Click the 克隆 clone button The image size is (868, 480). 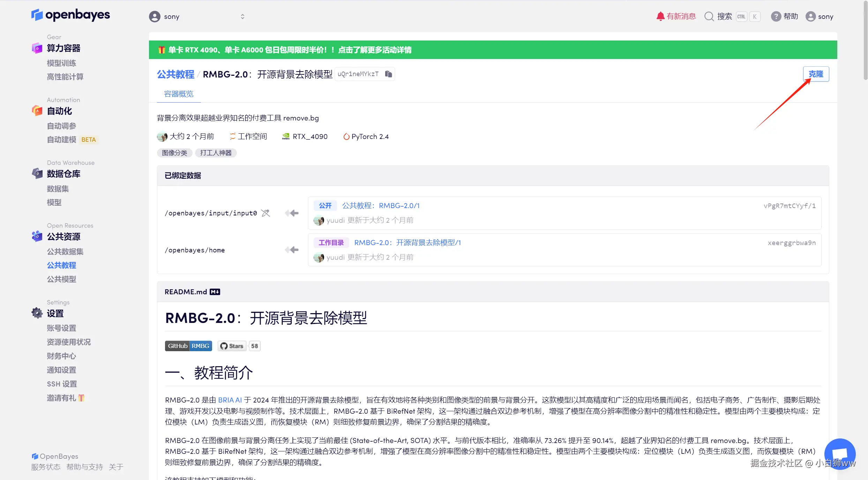pos(816,74)
